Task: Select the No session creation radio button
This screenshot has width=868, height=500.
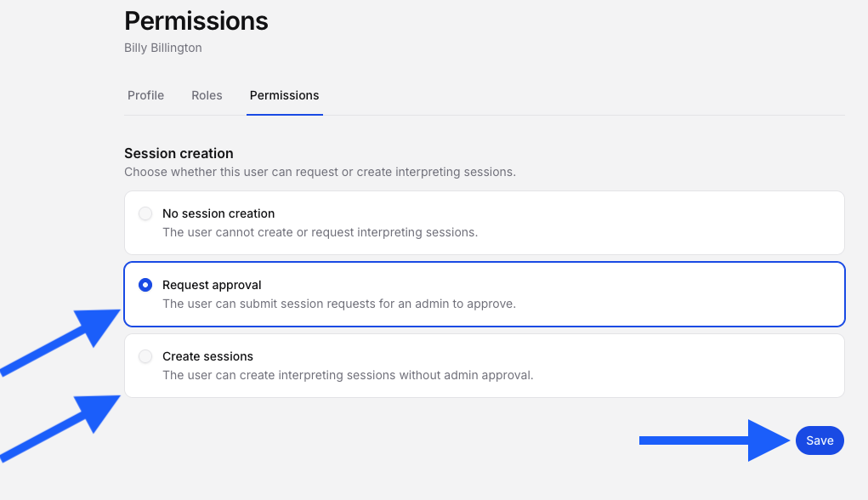Action: pyautogui.click(x=145, y=213)
